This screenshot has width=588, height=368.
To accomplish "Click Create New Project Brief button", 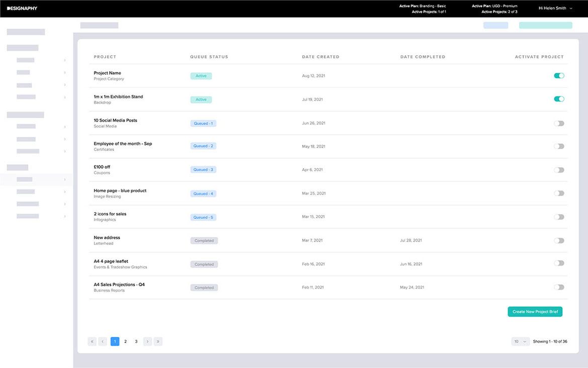I will (x=535, y=312).
